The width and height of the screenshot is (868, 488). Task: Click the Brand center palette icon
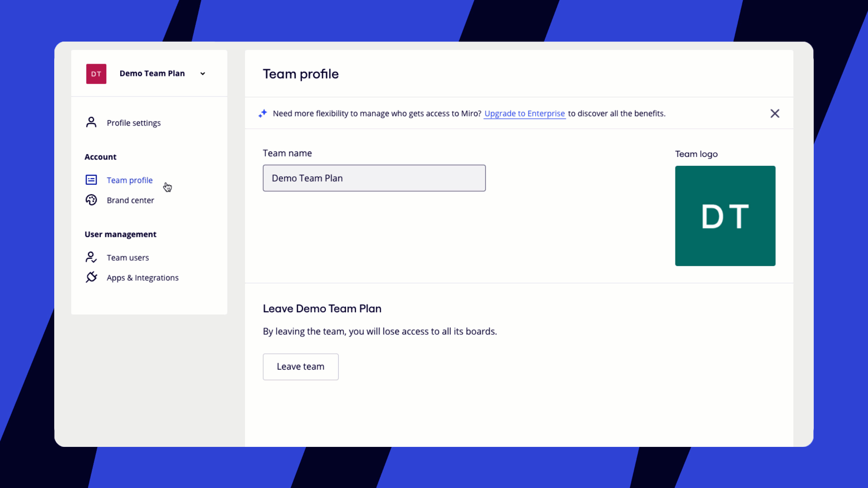coord(91,200)
